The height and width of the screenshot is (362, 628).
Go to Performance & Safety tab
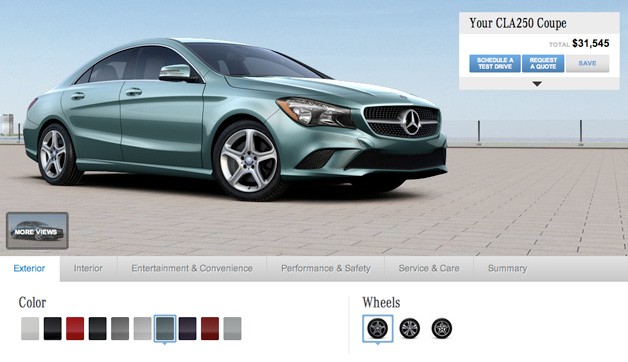tap(326, 268)
